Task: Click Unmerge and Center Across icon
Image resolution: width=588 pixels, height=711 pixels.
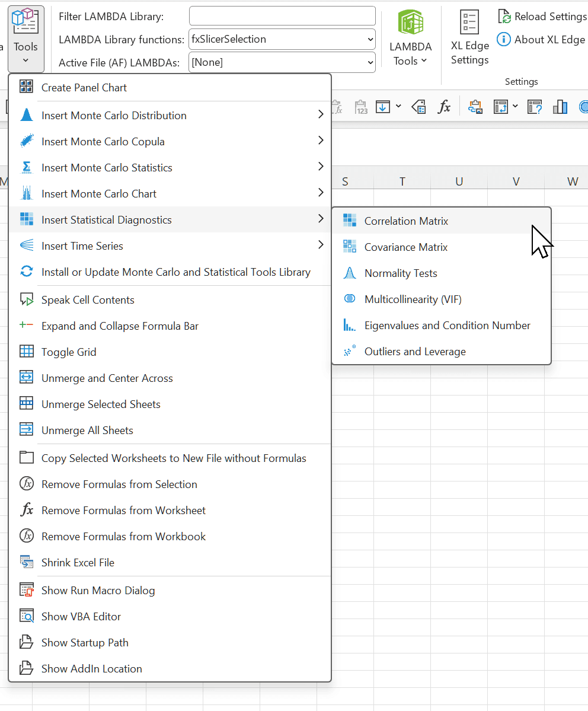Action: [x=27, y=377]
